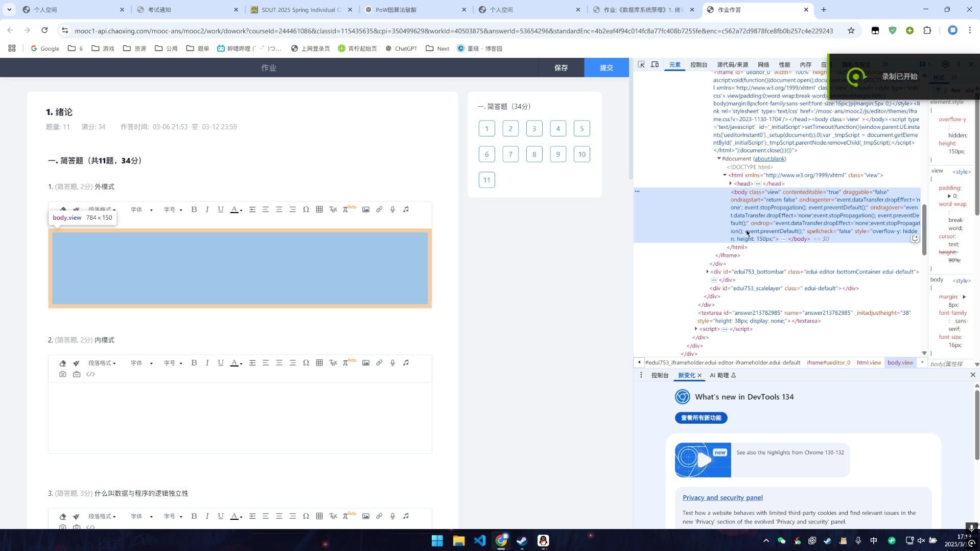
Task: Open the TeX formula tool in question 2 toolbar
Action: click(333, 363)
